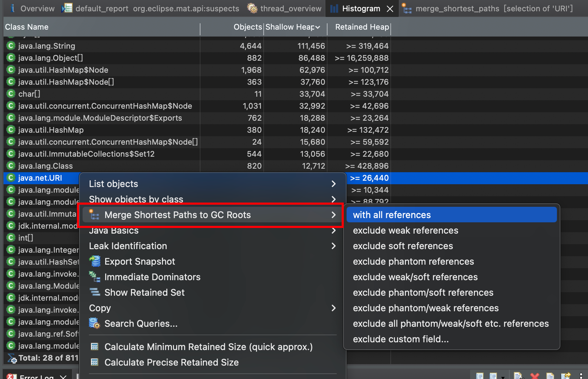Select 'exclude soft references' option
588x379 pixels.
click(x=452, y=246)
